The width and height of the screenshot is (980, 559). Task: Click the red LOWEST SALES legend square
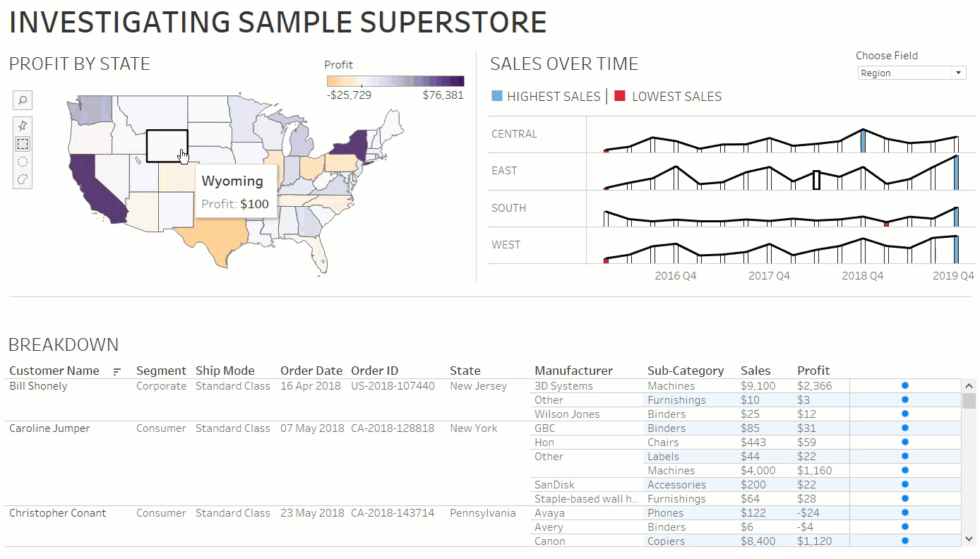pos(619,96)
